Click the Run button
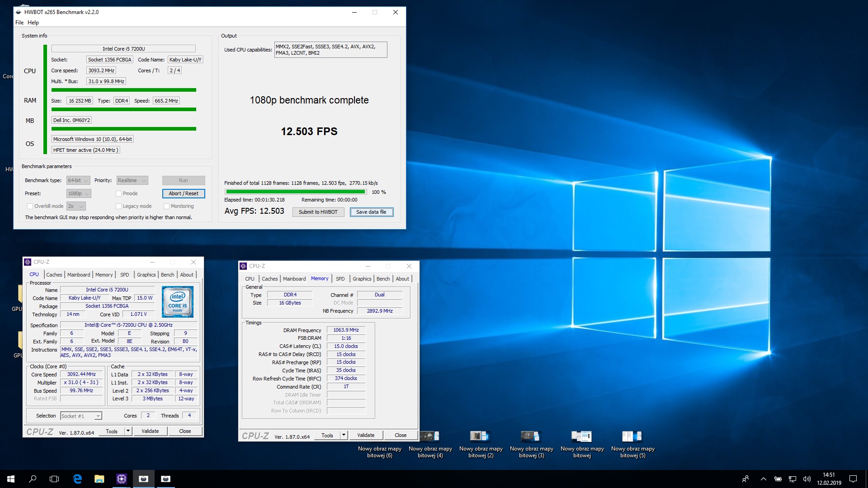 (184, 181)
